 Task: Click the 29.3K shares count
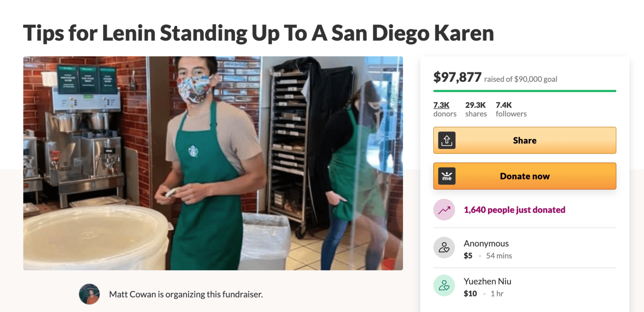(x=476, y=109)
